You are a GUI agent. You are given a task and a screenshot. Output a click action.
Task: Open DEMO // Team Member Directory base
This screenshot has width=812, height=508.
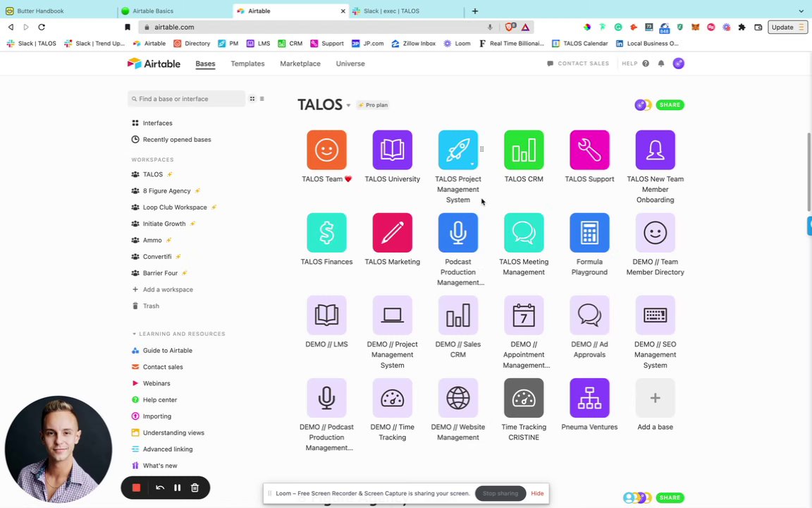655,233
